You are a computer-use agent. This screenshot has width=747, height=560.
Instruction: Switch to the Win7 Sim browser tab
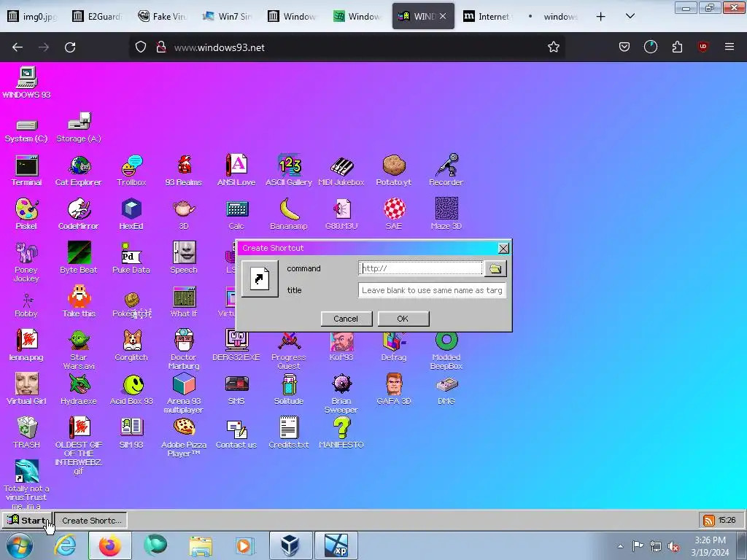pos(228,16)
